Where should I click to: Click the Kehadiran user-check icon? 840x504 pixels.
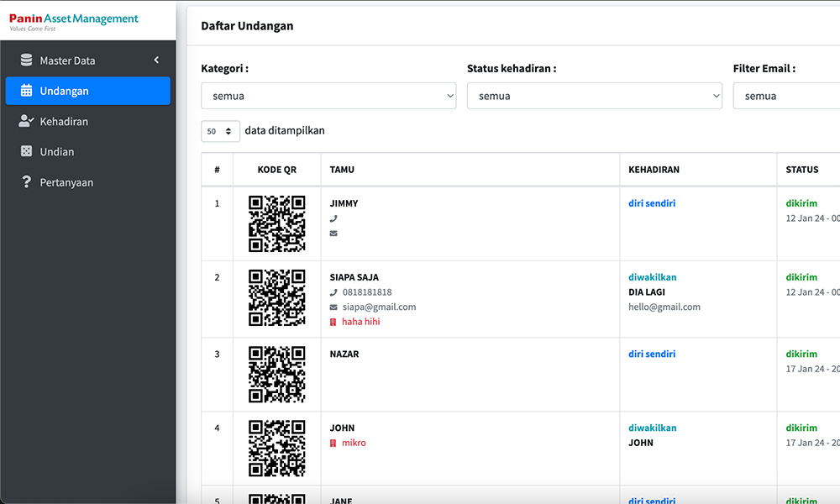tap(26, 121)
